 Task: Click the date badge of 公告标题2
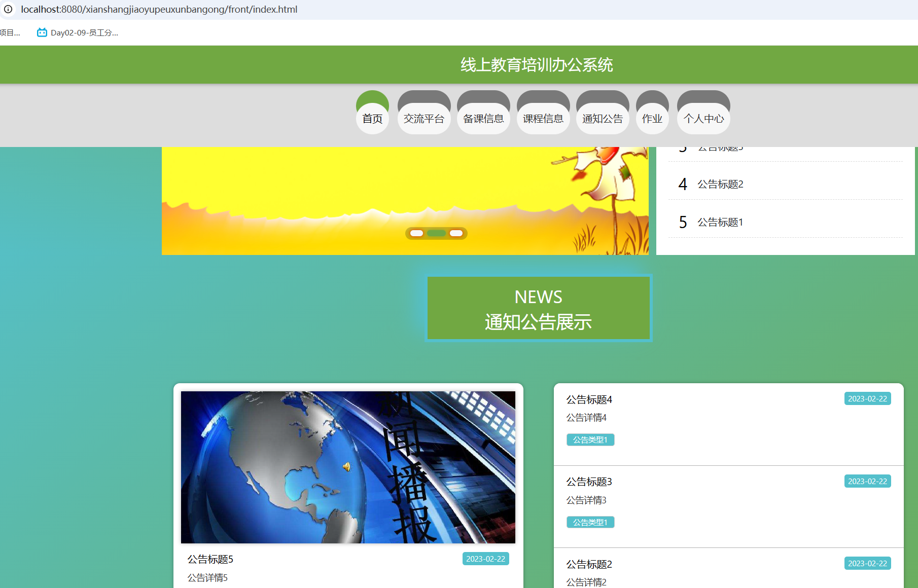tap(867, 563)
